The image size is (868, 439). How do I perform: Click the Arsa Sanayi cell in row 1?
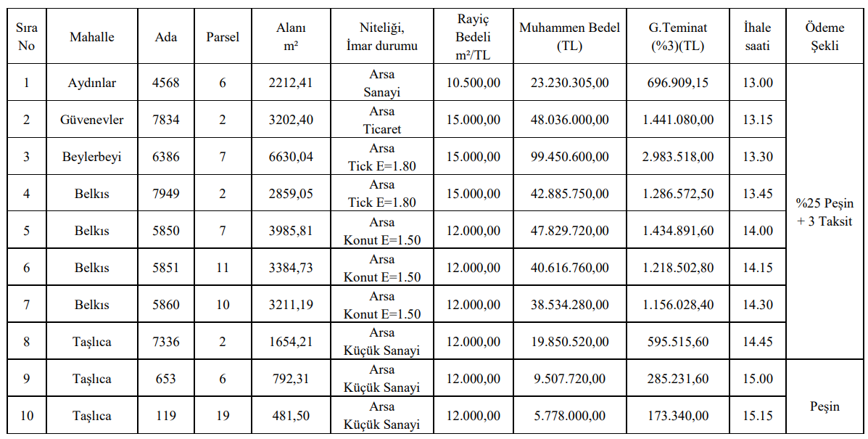pyautogui.click(x=381, y=83)
